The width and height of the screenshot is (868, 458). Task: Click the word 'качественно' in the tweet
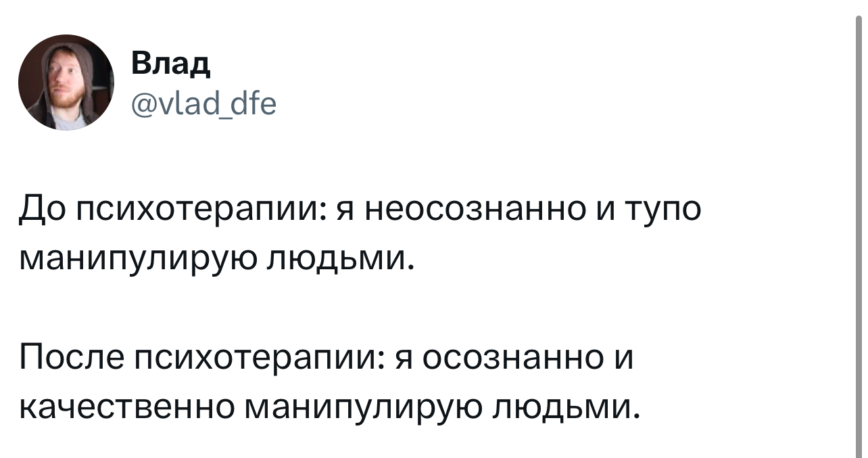point(125,407)
